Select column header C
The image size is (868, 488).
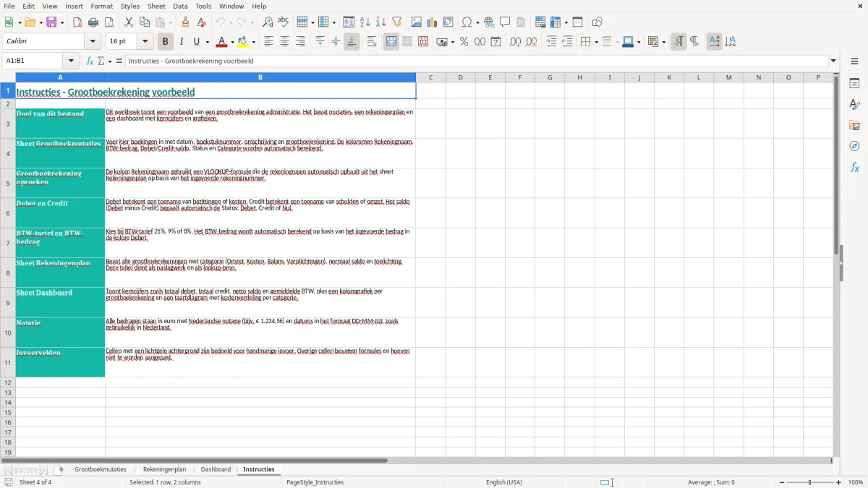pyautogui.click(x=430, y=77)
